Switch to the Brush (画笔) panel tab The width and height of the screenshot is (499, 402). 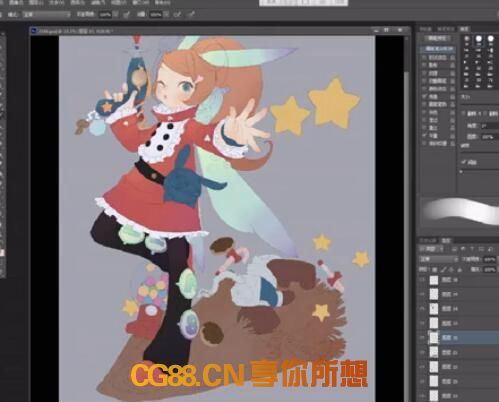point(464,29)
